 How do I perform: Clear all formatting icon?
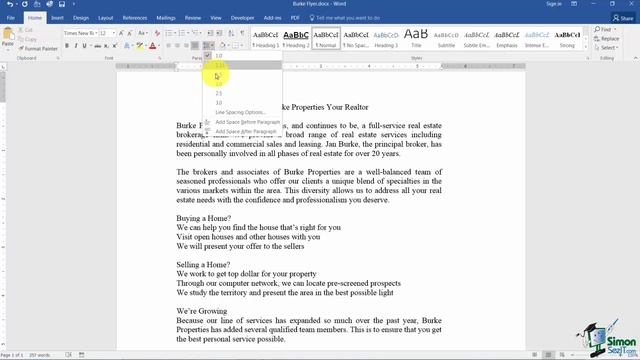[x=157, y=33]
